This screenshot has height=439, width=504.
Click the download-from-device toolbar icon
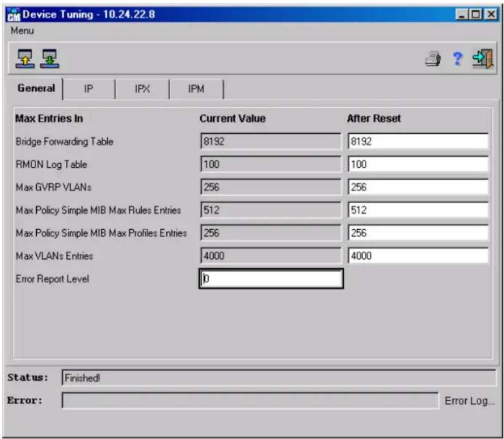(x=50, y=59)
